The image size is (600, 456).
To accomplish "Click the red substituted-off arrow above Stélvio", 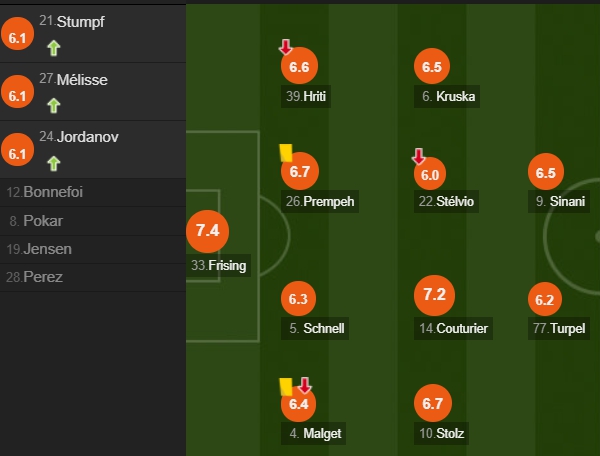I will (418, 156).
